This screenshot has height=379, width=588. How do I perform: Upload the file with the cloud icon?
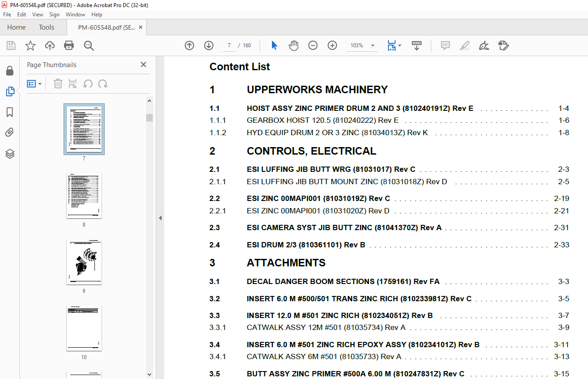click(x=50, y=45)
